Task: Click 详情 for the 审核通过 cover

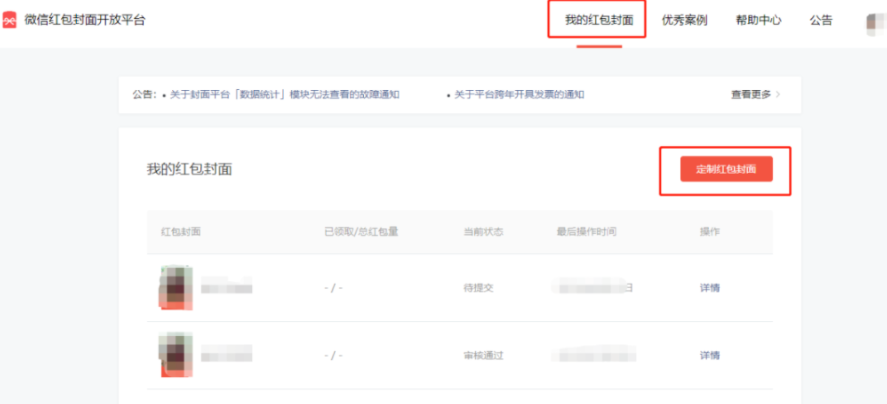Action: pos(709,355)
